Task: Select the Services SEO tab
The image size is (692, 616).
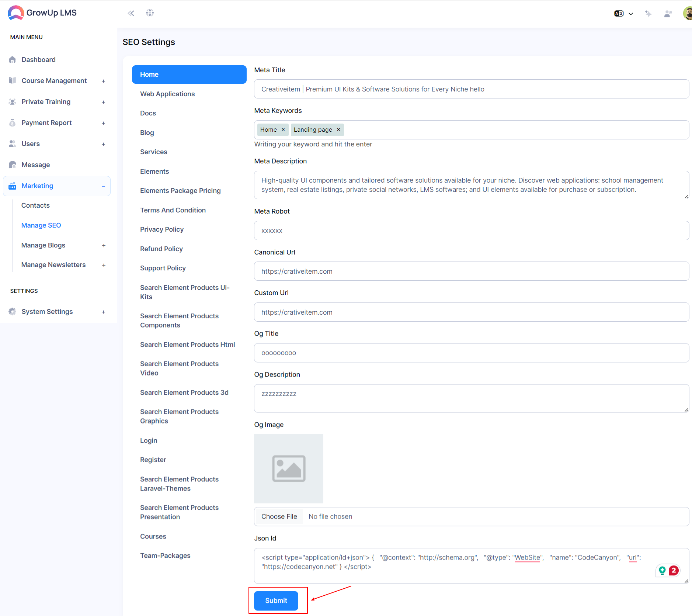Action: tap(153, 152)
